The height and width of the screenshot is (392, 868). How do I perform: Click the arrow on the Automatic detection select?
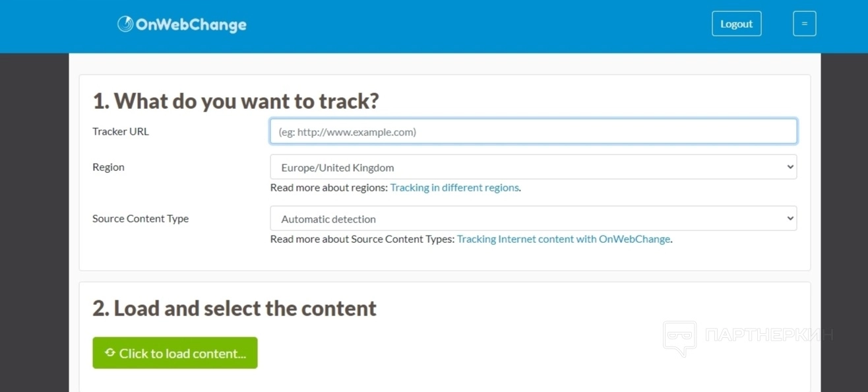point(790,219)
